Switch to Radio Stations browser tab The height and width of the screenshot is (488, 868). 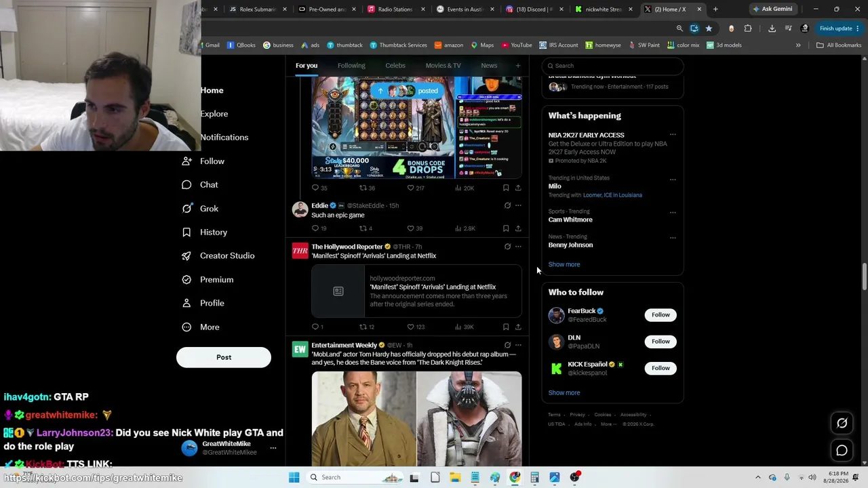coord(397,9)
